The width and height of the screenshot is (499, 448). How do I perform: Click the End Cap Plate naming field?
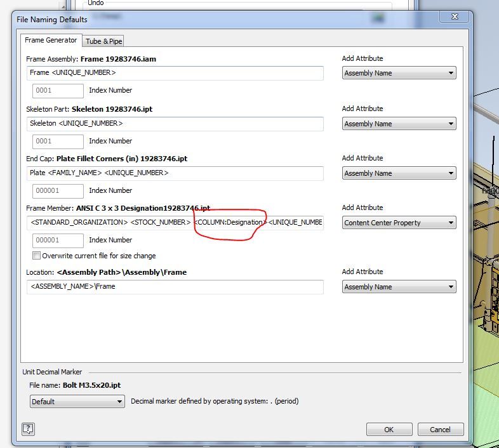click(x=175, y=173)
